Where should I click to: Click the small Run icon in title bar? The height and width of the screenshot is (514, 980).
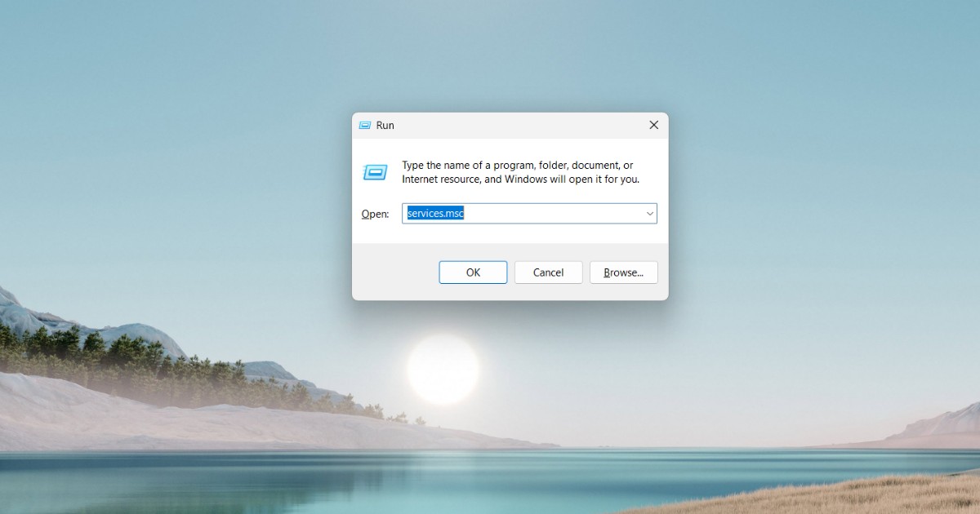pyautogui.click(x=365, y=126)
